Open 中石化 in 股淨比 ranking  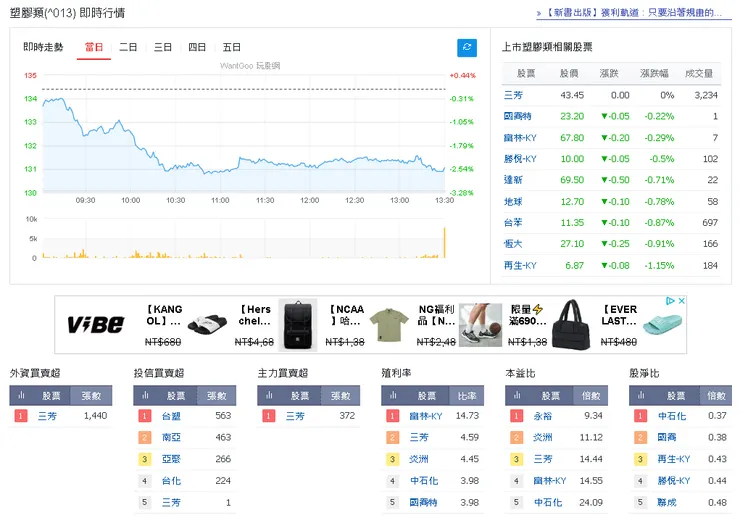(x=672, y=416)
